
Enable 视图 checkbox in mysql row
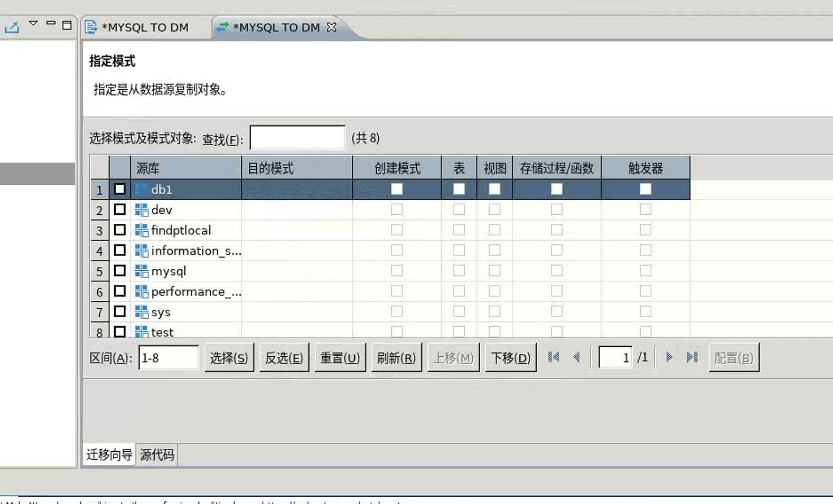pos(494,271)
